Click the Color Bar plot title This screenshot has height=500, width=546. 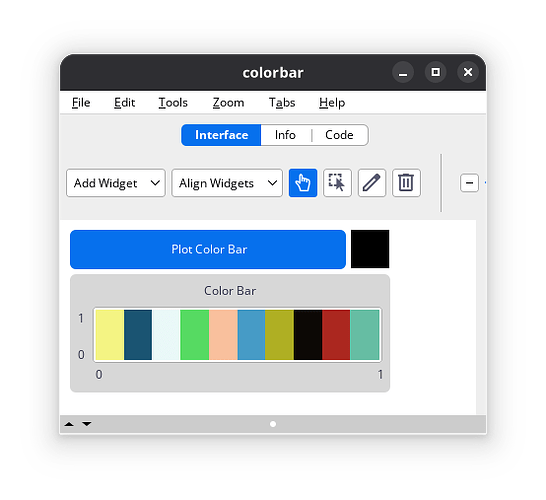[230, 291]
